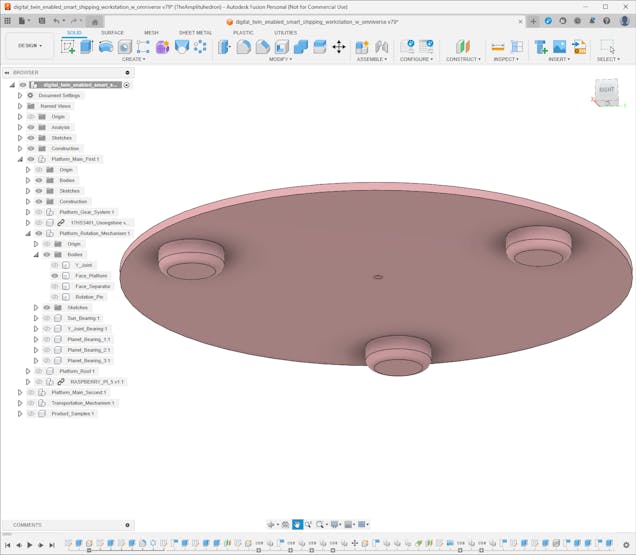Click the timeline Play button
Screen dimensions: 636x555
29,545
